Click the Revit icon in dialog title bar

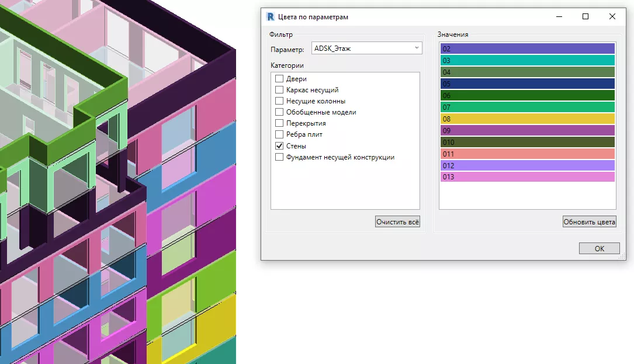pyautogui.click(x=271, y=17)
